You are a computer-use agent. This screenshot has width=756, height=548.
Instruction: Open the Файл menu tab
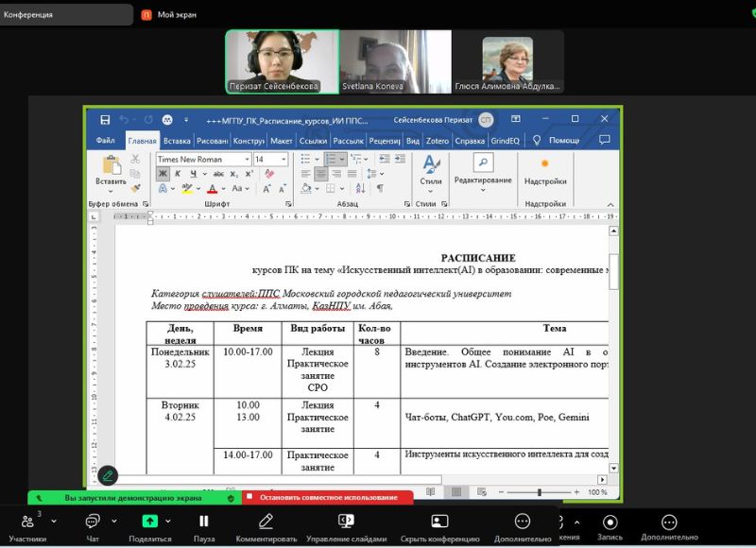click(105, 141)
